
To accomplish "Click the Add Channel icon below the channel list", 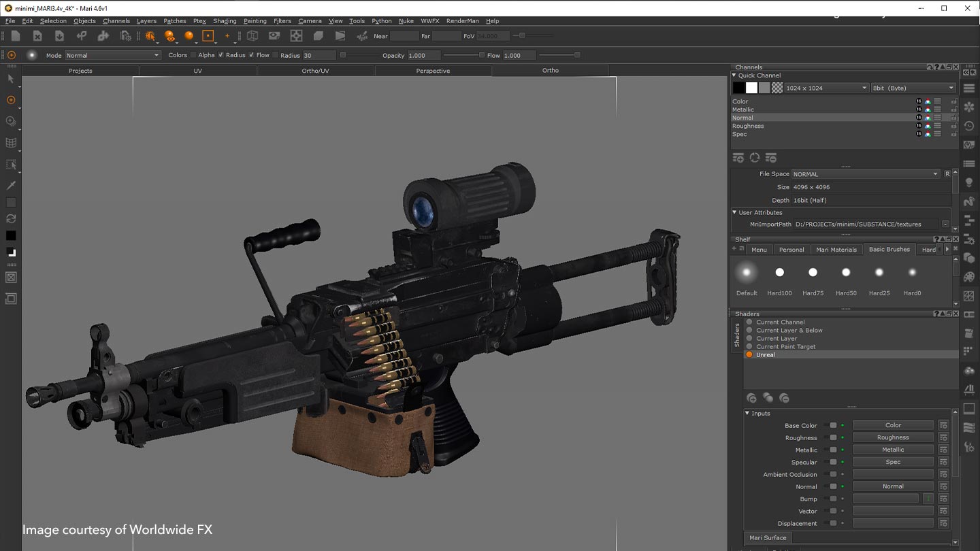I will [738, 157].
